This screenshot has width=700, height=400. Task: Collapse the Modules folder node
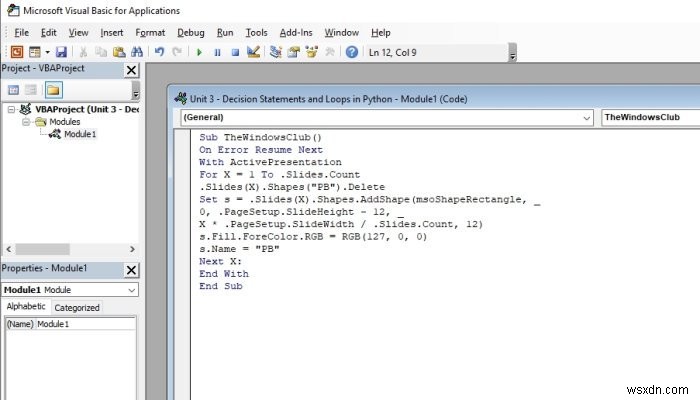pos(26,122)
